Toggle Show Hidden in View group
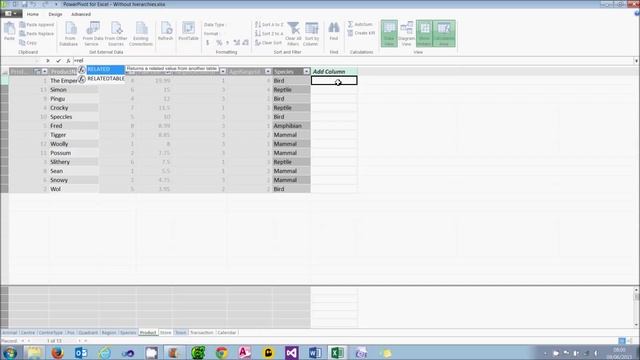This screenshot has height=360, width=640. tap(424, 33)
